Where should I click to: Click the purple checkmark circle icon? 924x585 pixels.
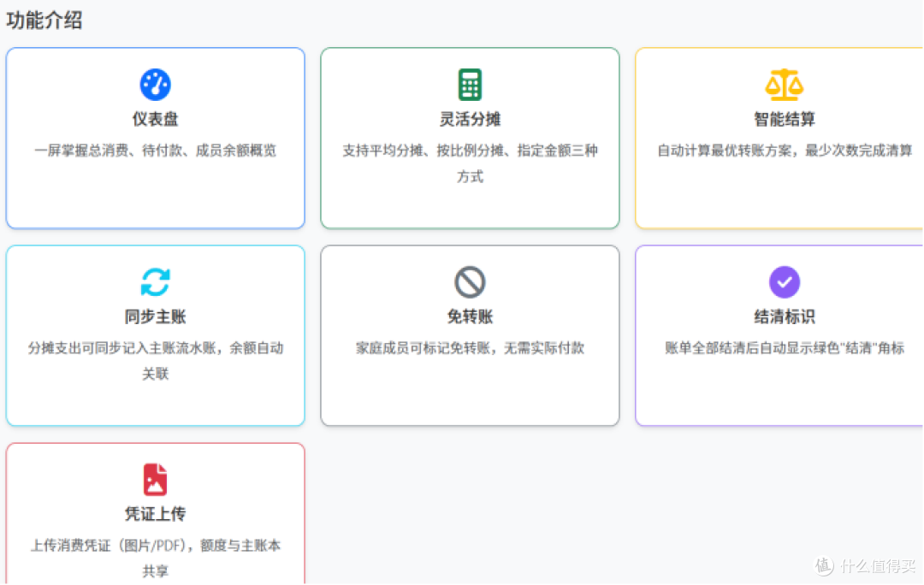(785, 281)
